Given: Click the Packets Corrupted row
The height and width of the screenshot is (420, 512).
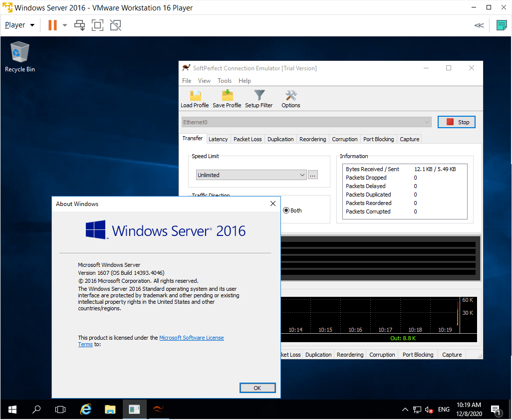Looking at the screenshot, I should pyautogui.click(x=405, y=212).
